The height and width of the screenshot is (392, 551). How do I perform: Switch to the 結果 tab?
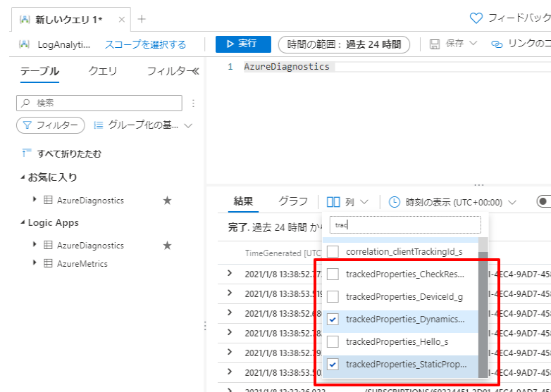click(243, 201)
